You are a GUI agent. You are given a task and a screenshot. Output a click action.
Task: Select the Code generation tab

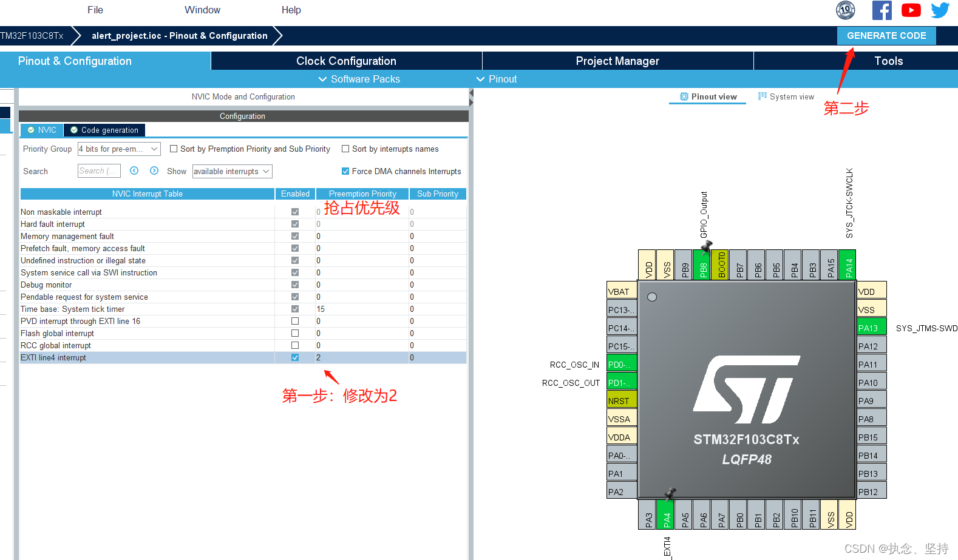[x=104, y=130]
